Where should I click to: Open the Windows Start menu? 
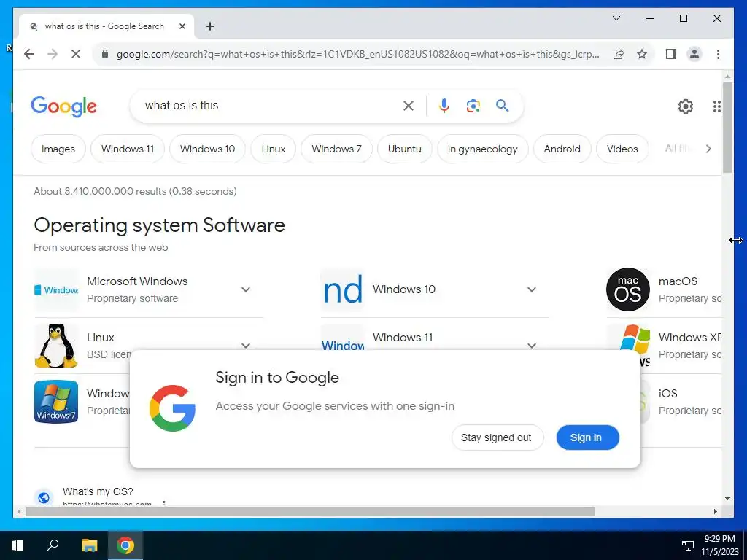point(18,545)
